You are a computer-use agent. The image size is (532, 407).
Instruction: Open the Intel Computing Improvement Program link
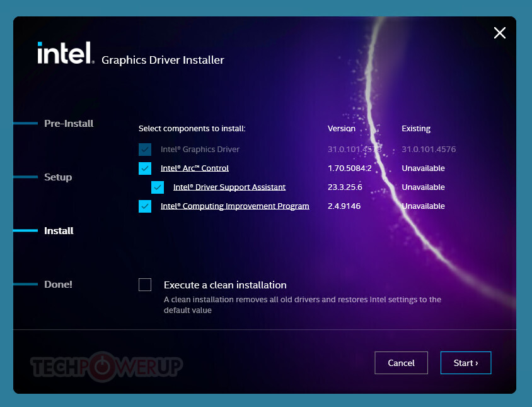[x=234, y=206]
